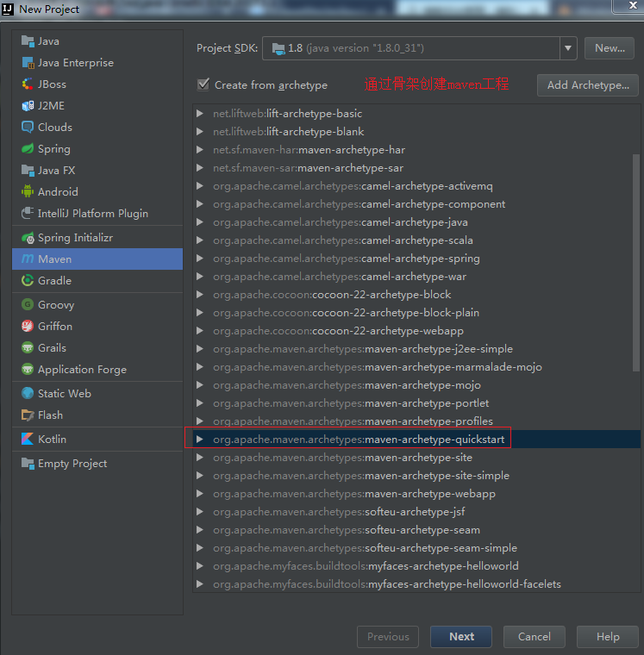Click the IntelliJ Platform Plugin icon
Viewport: 644px width, 655px height.
pyautogui.click(x=28, y=214)
